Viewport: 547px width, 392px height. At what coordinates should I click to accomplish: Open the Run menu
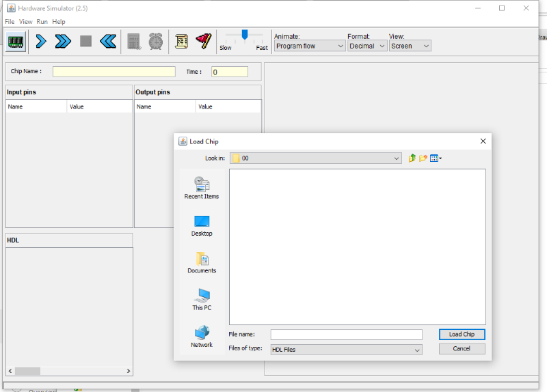(42, 22)
